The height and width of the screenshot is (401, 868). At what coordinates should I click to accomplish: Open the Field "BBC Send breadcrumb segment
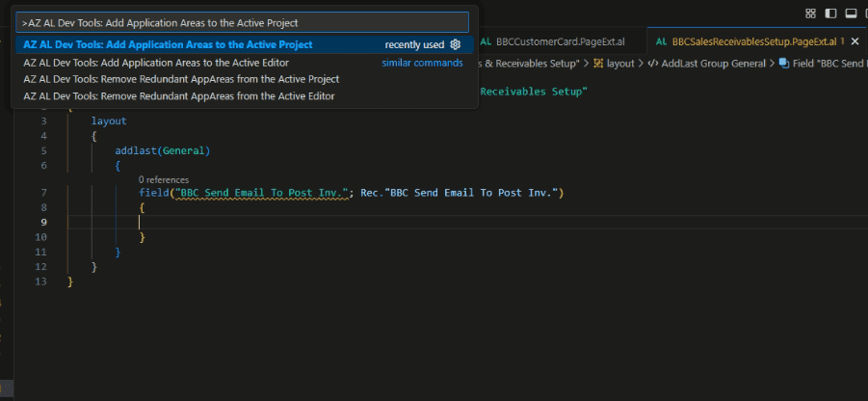[x=829, y=64]
